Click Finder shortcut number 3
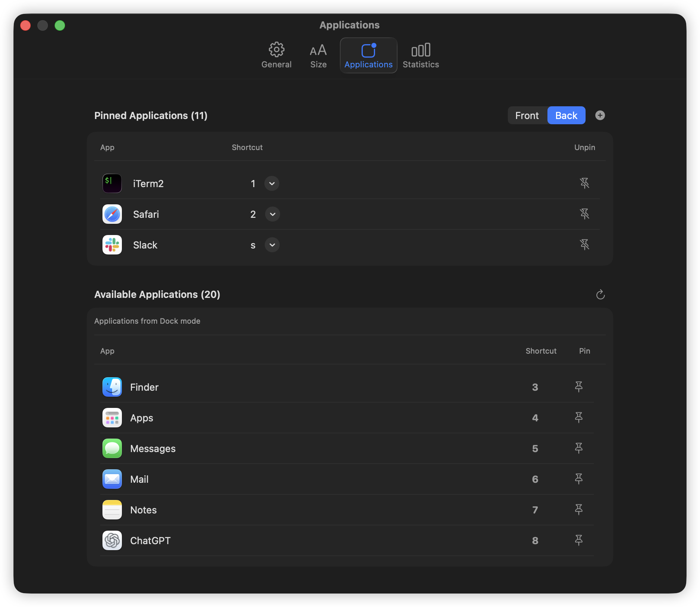This screenshot has height=607, width=700. [535, 387]
